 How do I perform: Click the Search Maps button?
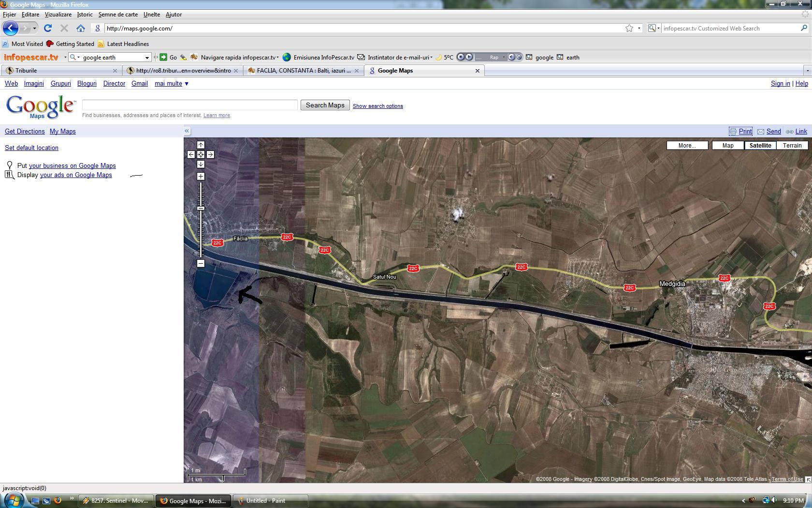click(325, 105)
